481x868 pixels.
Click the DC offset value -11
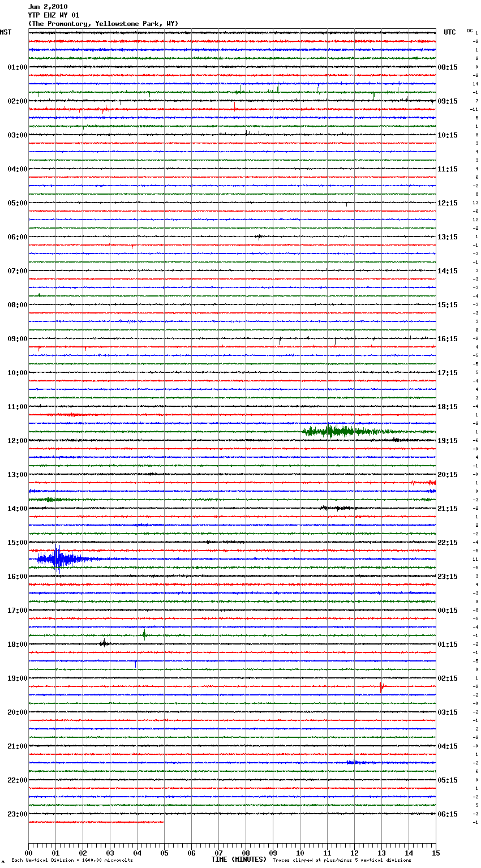click(475, 109)
